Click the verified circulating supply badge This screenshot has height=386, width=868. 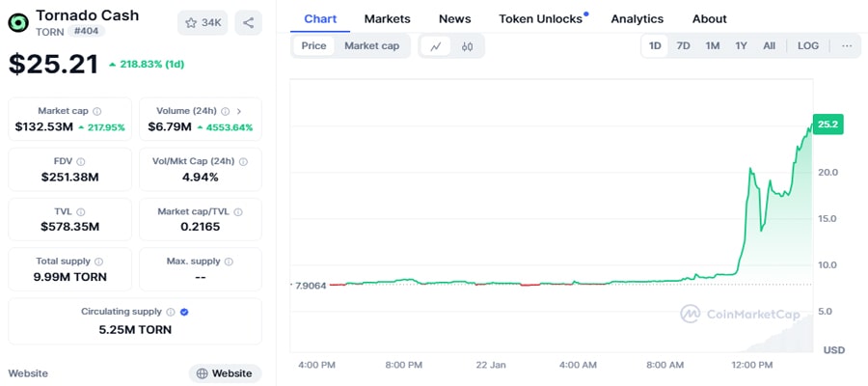click(184, 312)
